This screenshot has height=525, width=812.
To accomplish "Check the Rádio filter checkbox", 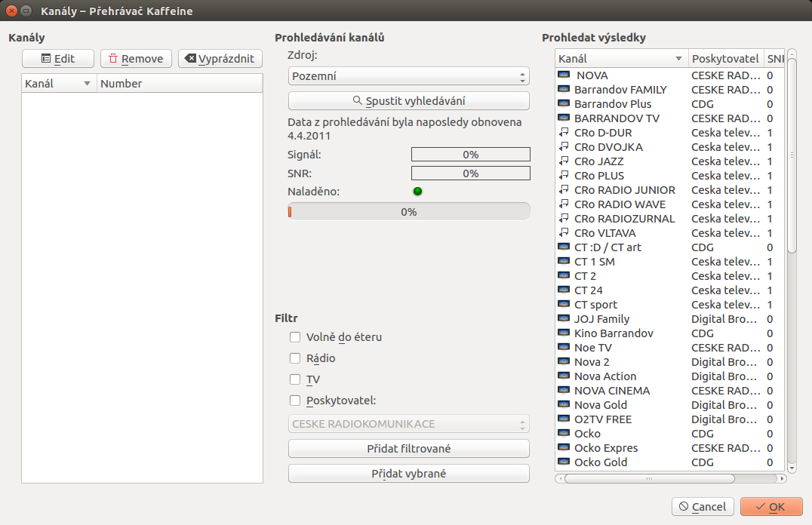I will point(295,358).
